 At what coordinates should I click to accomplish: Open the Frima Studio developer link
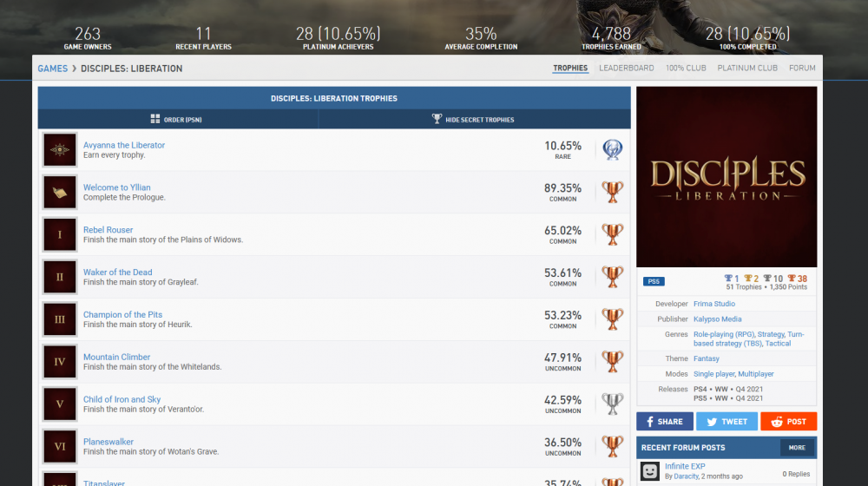coord(713,304)
